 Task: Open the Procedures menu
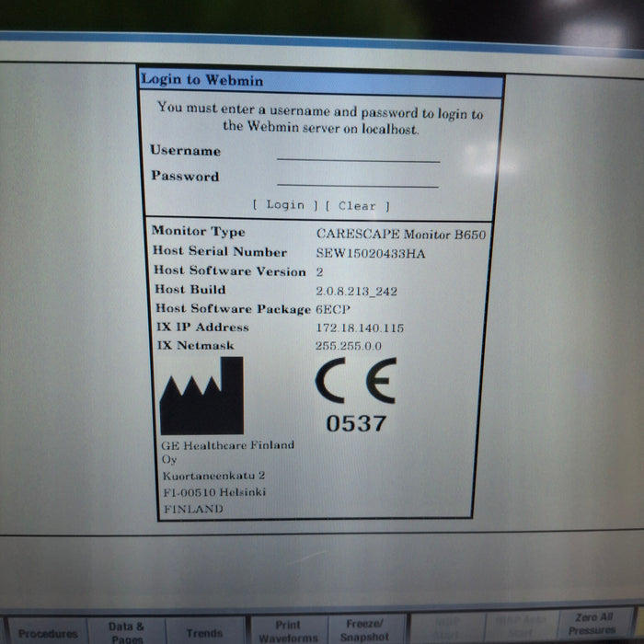48,633
